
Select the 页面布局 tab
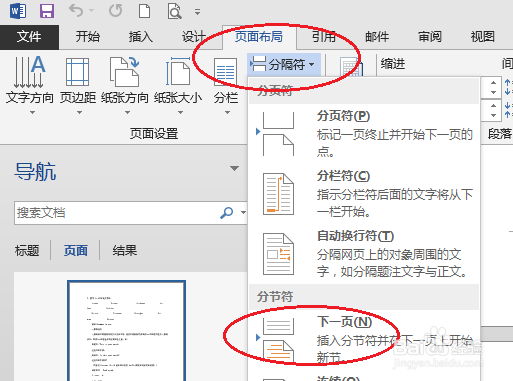click(259, 37)
